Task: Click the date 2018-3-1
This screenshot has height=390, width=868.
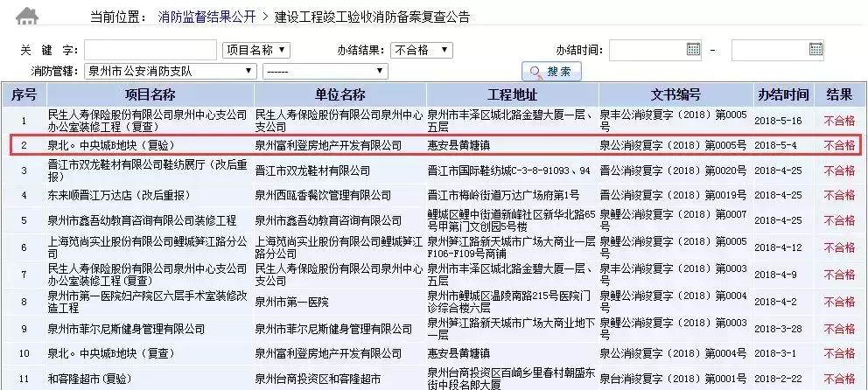Action: point(775,353)
